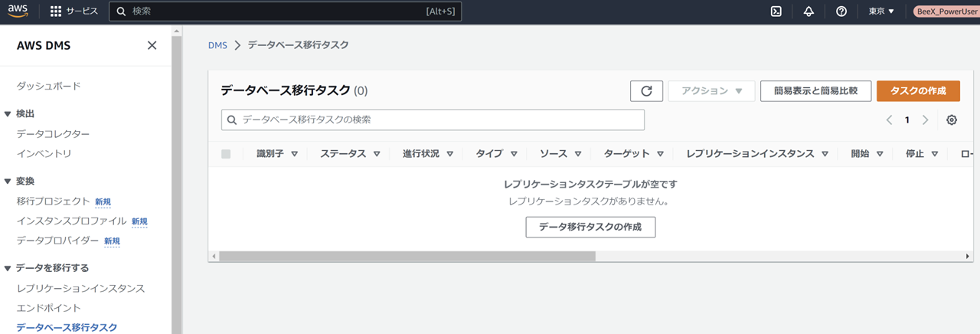Screen dimensions: 980x334
Task: Sort by レプリケーションインスタンス column arrow
Action: tap(825, 154)
